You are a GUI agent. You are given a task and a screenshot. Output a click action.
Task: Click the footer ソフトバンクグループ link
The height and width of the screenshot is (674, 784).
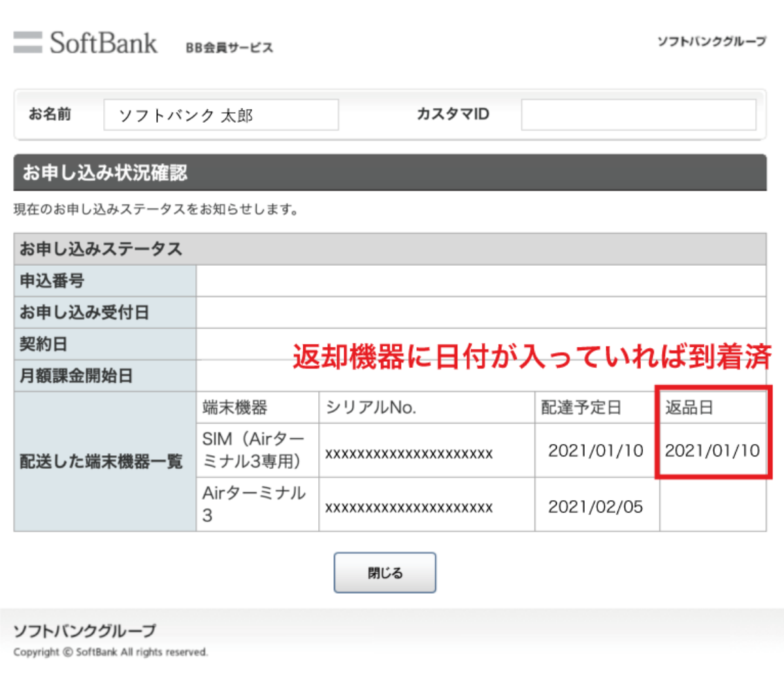click(82, 631)
